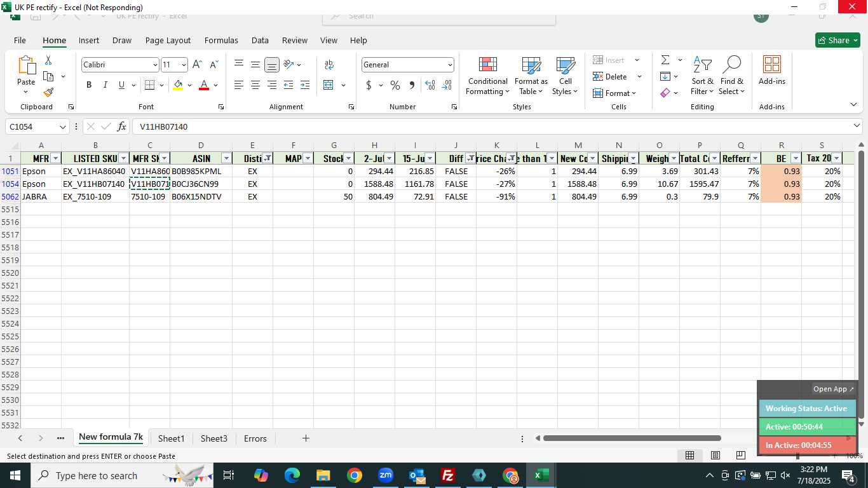This screenshot has height=488, width=868.
Task: Toggle Center horizontal alignment
Action: coord(255,85)
